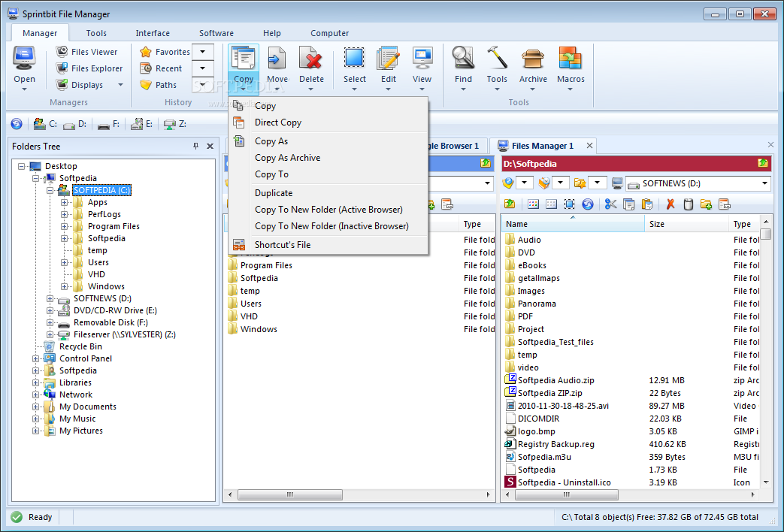Screen dimensions: 784x532
Task: Click the new folder icon in right pane toolbar
Action: (706, 204)
